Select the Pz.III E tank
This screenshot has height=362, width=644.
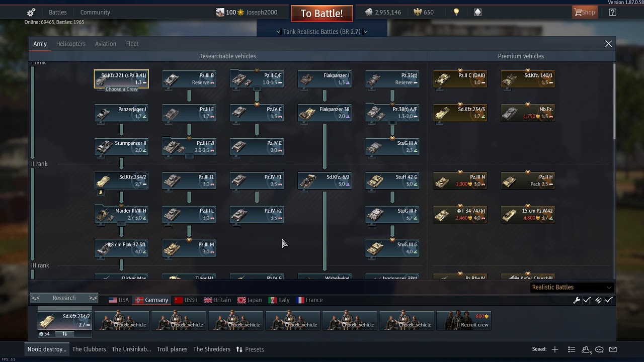(x=189, y=113)
